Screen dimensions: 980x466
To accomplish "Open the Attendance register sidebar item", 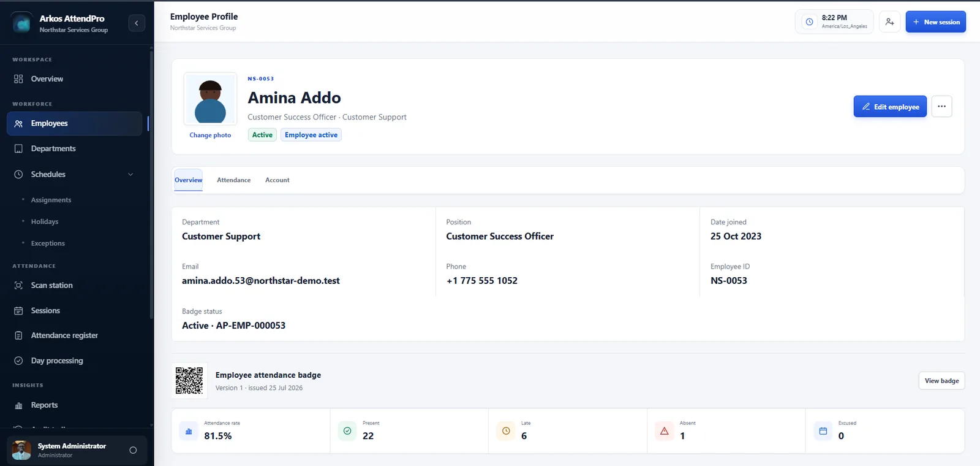I will (x=75, y=335).
